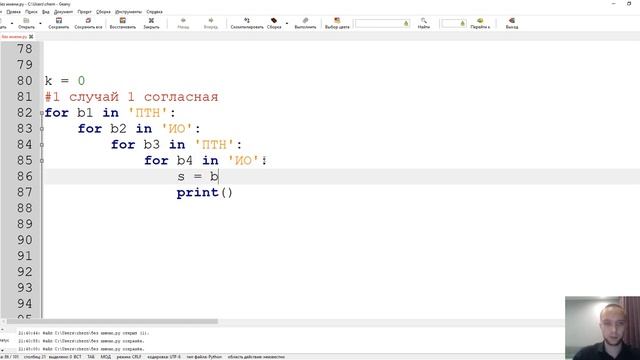Collapse fold marker at line 85
The height and width of the screenshot is (360, 640).
pos(42,161)
